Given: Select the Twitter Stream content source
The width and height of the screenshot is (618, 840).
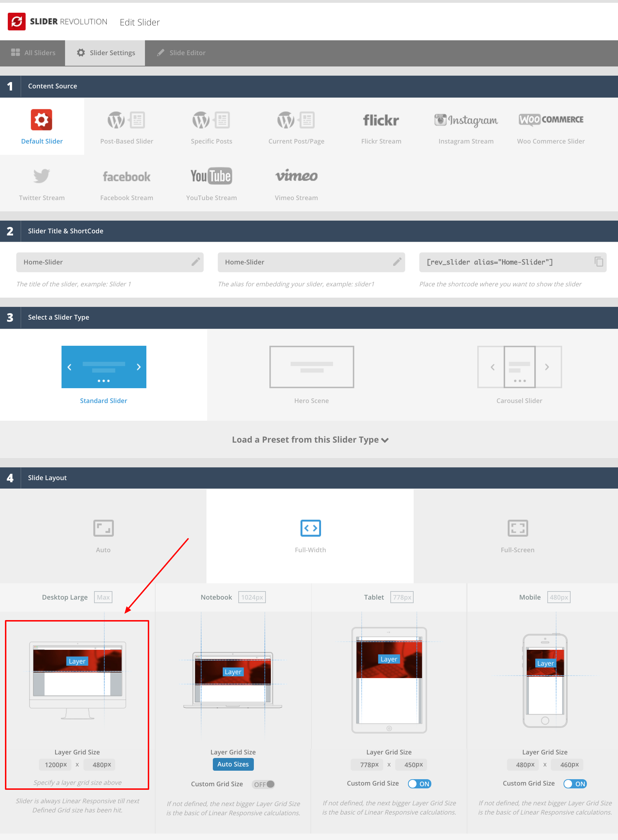Looking at the screenshot, I should 41,183.
